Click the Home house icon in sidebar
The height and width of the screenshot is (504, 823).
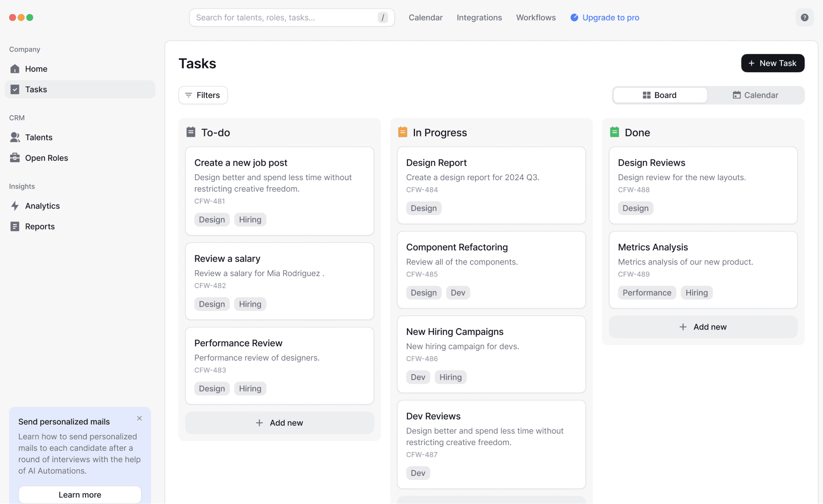coord(15,69)
